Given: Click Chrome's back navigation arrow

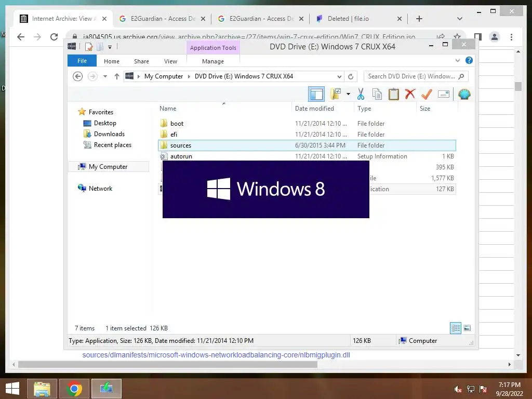Looking at the screenshot, I should click(21, 37).
